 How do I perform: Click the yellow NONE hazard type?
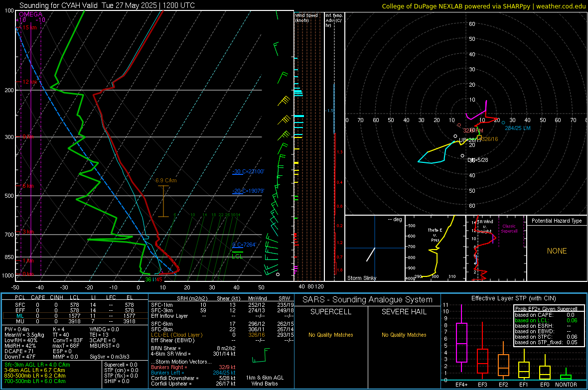coord(557,251)
